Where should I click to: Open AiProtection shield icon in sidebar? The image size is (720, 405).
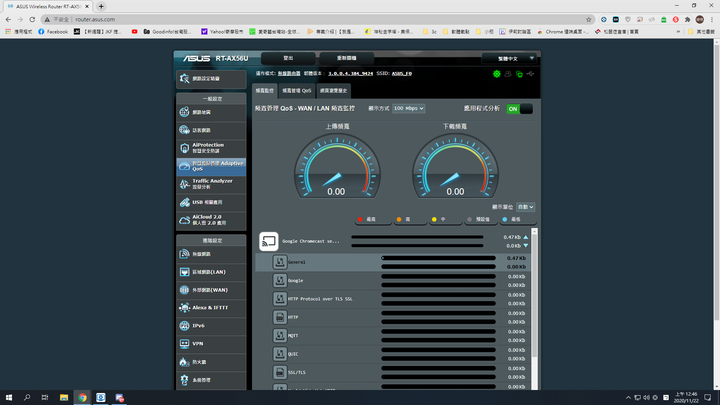[184, 148]
